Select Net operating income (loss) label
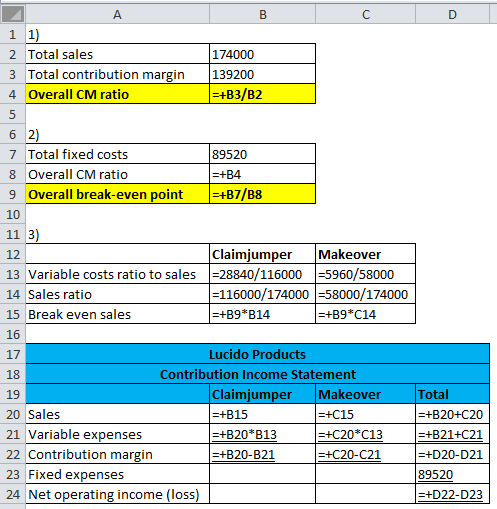The height and width of the screenshot is (509, 497). pos(118,494)
